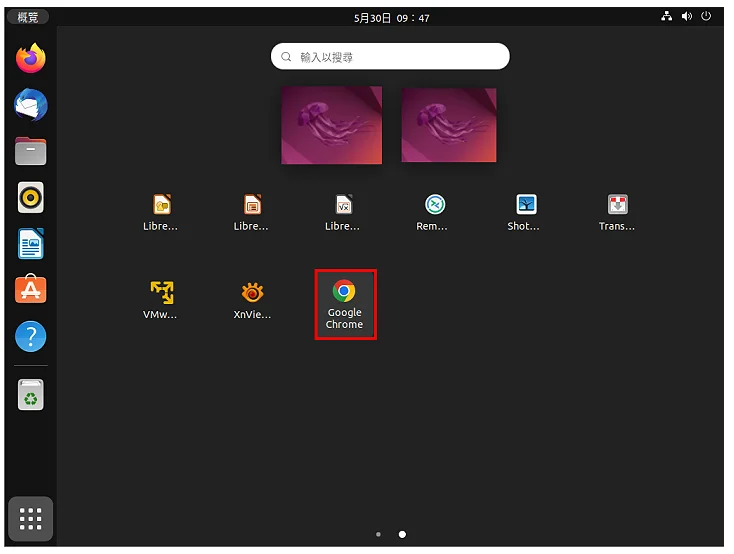Launch Firefox from the dock

coord(30,59)
